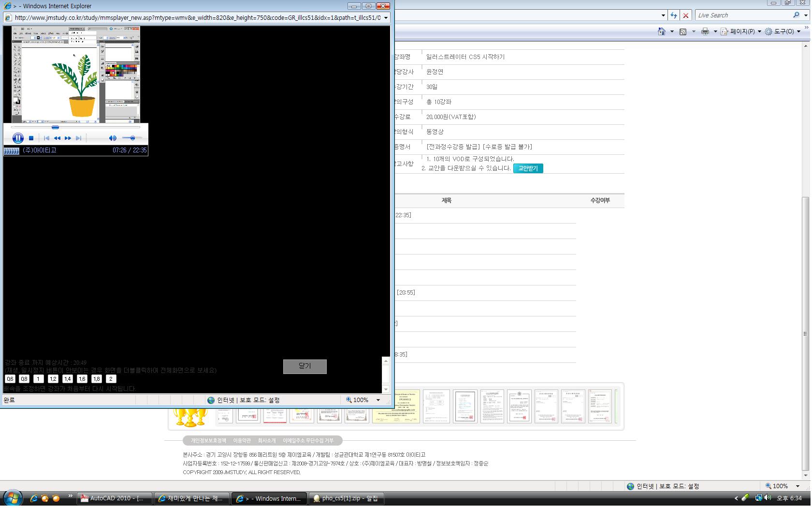Click the fast forward button in media player

(x=68, y=138)
